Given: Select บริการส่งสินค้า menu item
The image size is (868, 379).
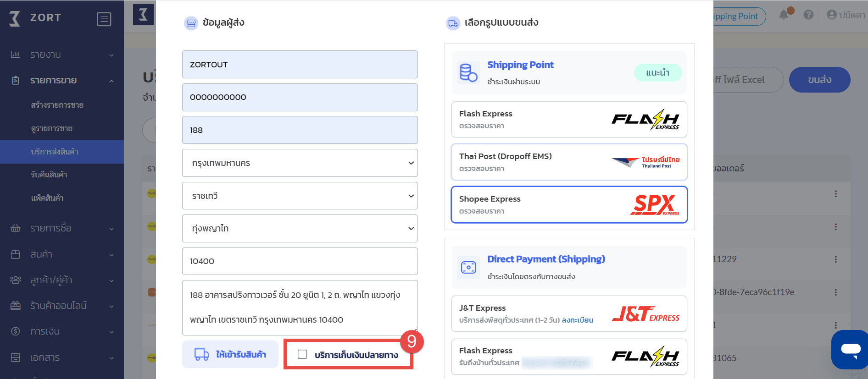Looking at the screenshot, I should coord(62,152).
